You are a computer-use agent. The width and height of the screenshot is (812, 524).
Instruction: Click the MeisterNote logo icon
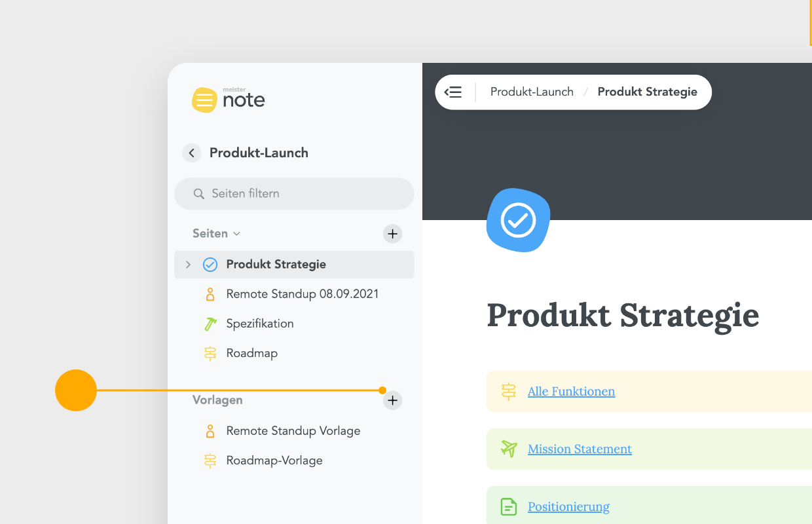point(204,100)
